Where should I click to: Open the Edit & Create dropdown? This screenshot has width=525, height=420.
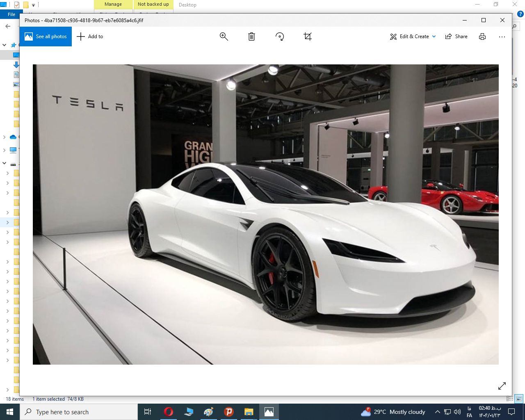coord(413,37)
